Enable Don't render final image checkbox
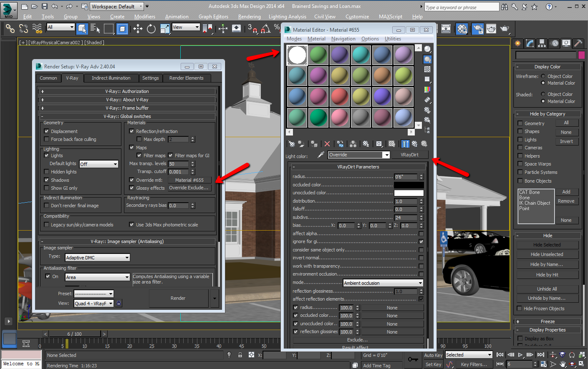Image resolution: width=588 pixels, height=369 pixels. (x=46, y=205)
